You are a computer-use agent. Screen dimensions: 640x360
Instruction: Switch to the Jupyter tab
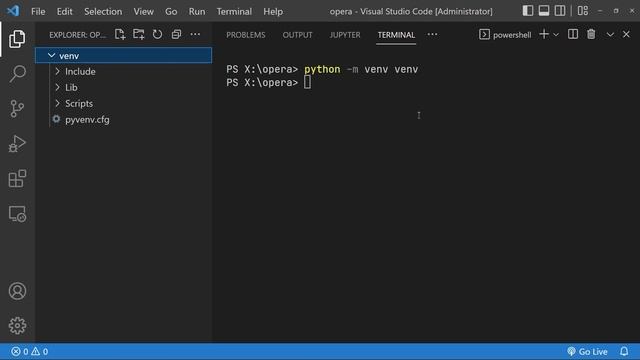345,35
